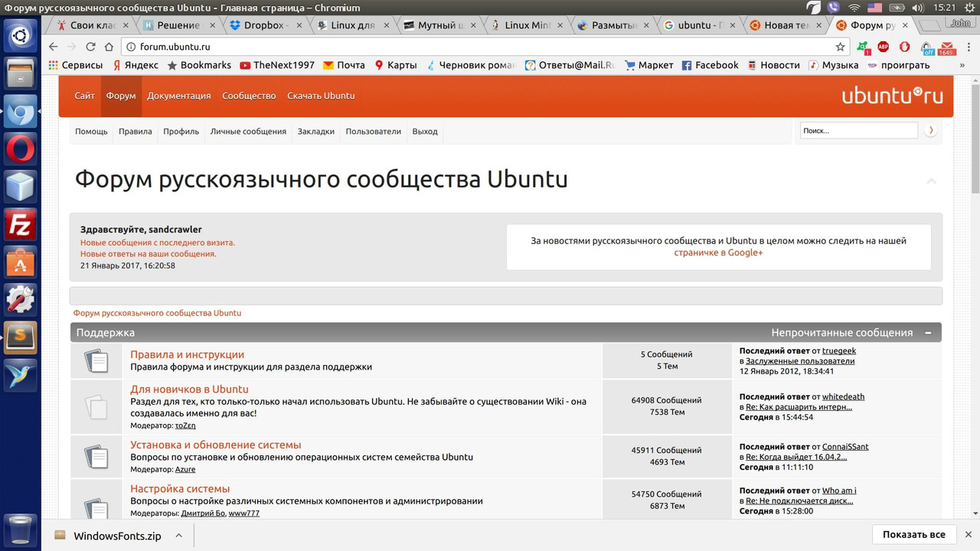Launch FileZilla from the launcher
980x551 pixels.
coord(21,226)
